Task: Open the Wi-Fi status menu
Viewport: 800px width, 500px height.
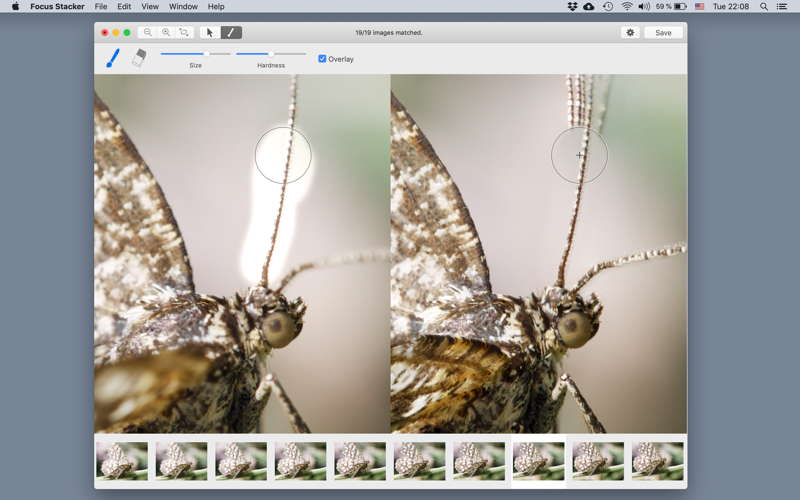Action: click(627, 7)
